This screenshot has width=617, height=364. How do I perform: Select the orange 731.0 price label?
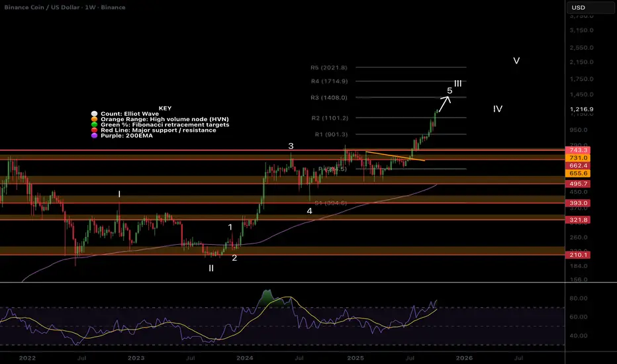[581, 159]
